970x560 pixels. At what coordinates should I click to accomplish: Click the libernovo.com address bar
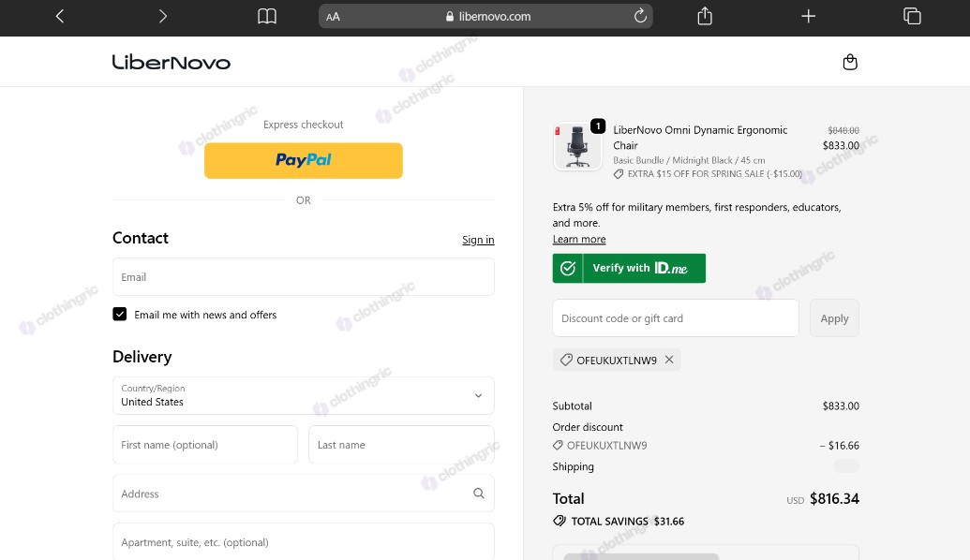click(x=486, y=17)
